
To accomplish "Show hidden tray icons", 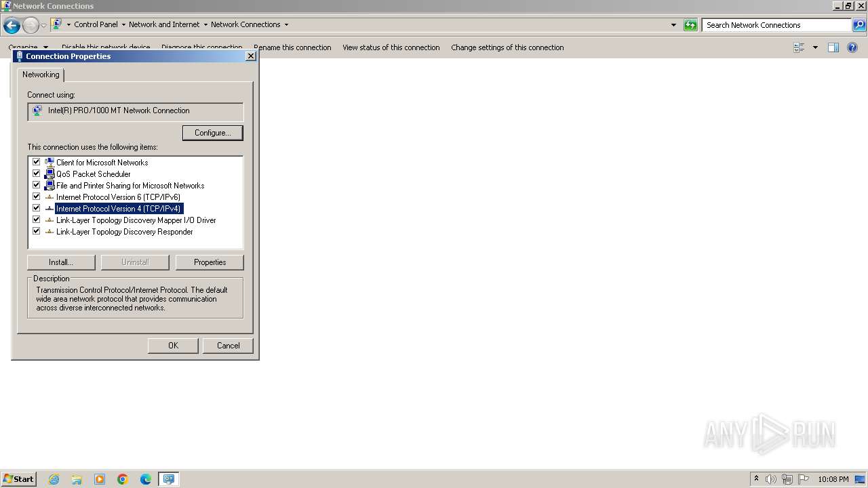I will (x=756, y=479).
